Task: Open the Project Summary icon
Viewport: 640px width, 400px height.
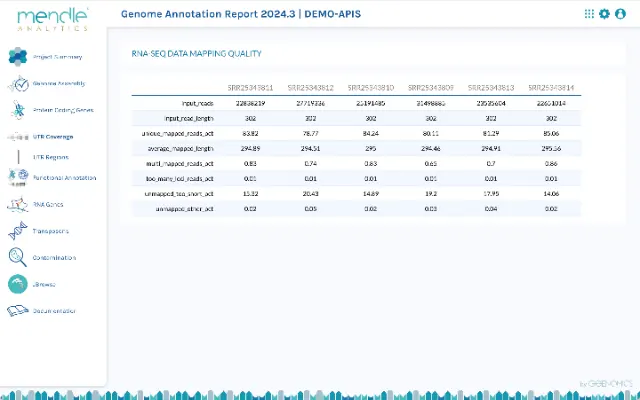Action: coord(17,57)
